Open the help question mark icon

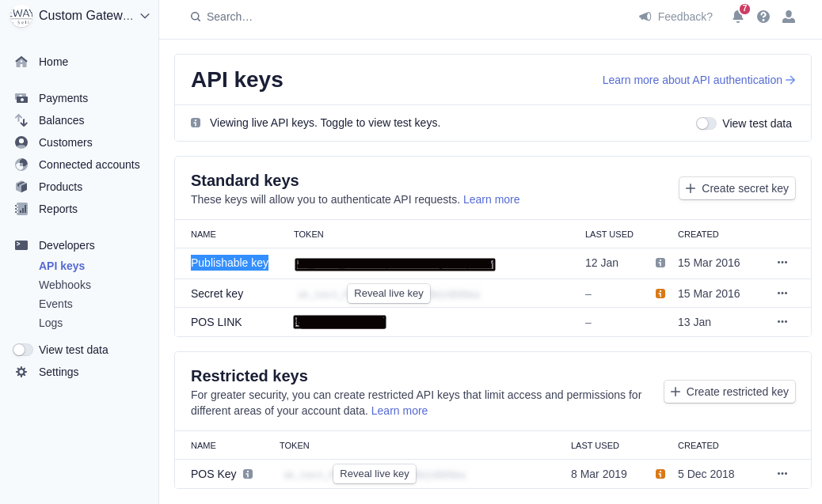pyautogui.click(x=763, y=17)
